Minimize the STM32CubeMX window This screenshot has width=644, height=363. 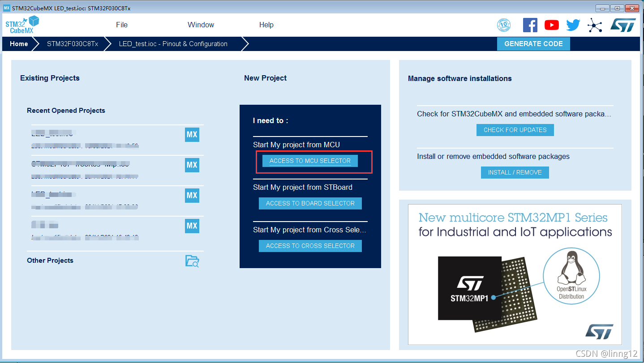tap(602, 9)
